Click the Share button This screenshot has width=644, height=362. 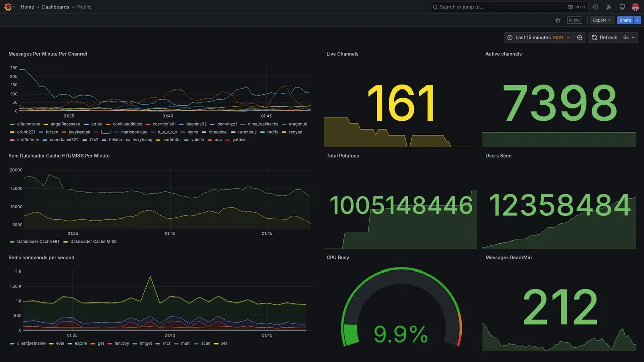625,20
